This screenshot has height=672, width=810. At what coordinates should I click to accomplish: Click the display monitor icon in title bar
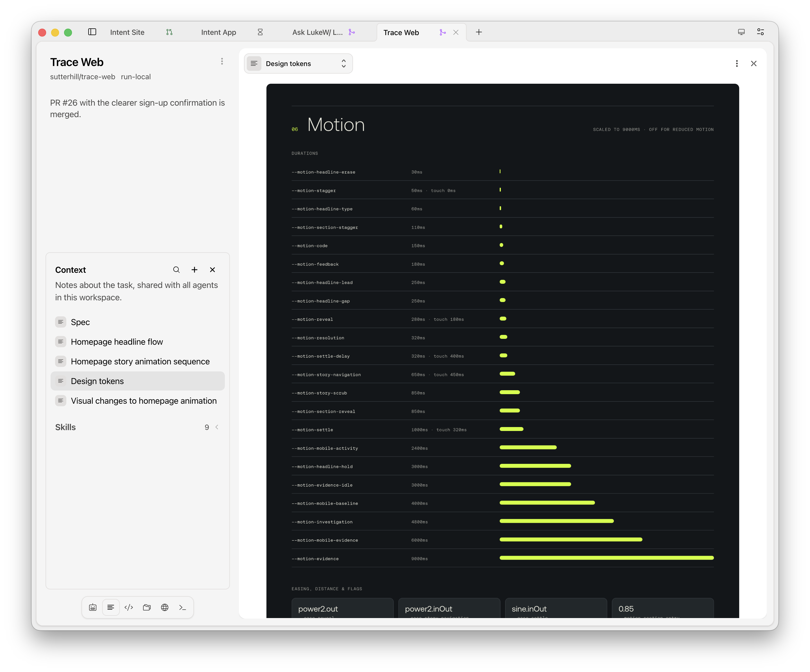click(x=741, y=32)
